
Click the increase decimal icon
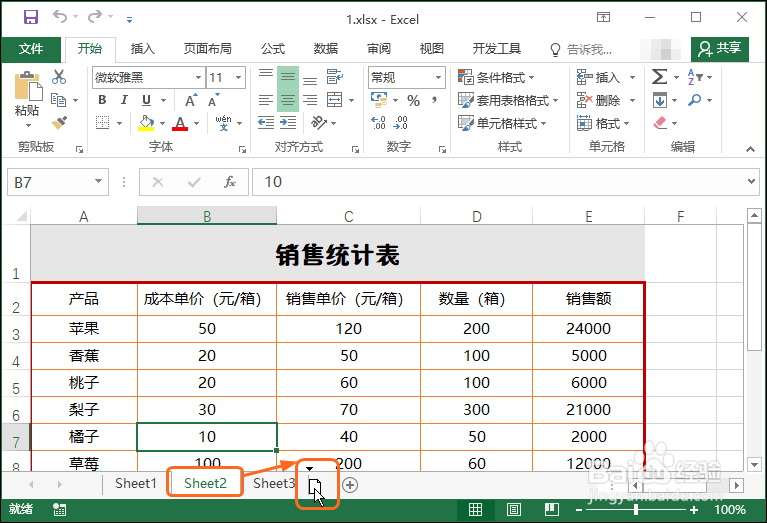coord(379,123)
